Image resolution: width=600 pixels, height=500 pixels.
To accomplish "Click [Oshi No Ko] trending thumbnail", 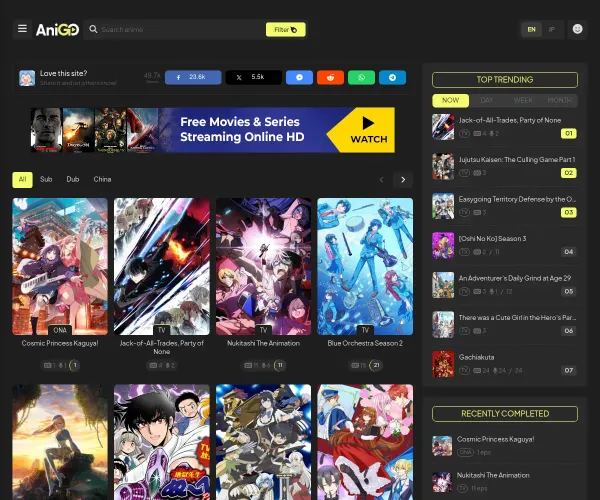I will coord(443,246).
